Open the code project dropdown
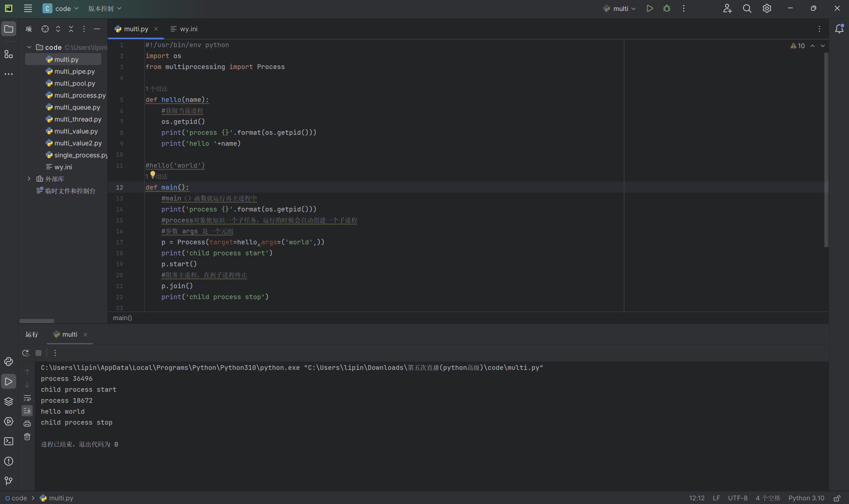Image resolution: width=849 pixels, height=504 pixels. click(x=60, y=9)
